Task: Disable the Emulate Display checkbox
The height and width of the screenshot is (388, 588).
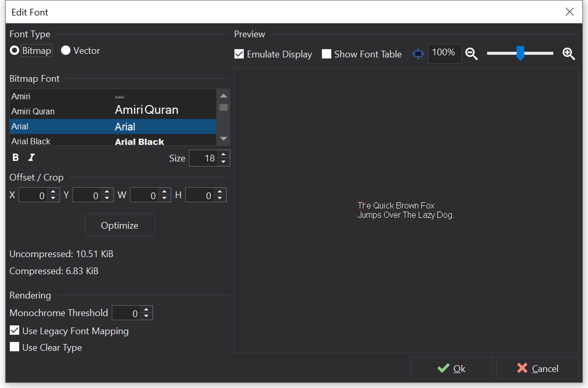Action: click(x=239, y=54)
